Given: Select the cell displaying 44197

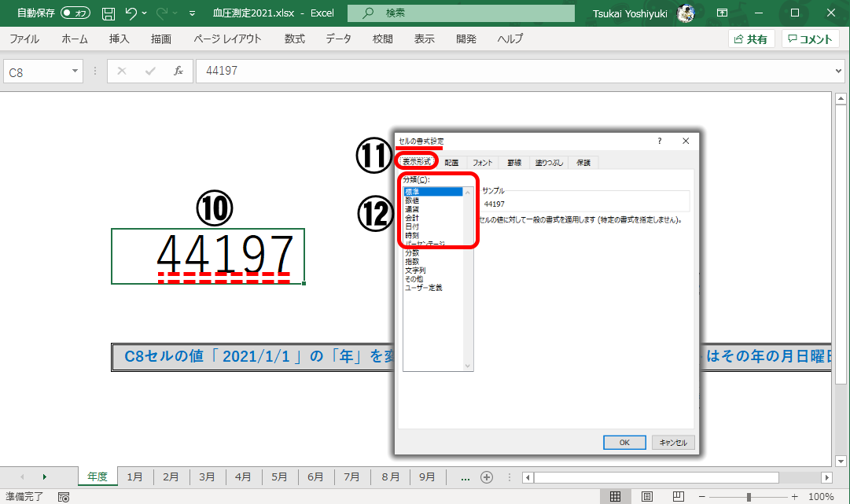Looking at the screenshot, I should (x=208, y=256).
